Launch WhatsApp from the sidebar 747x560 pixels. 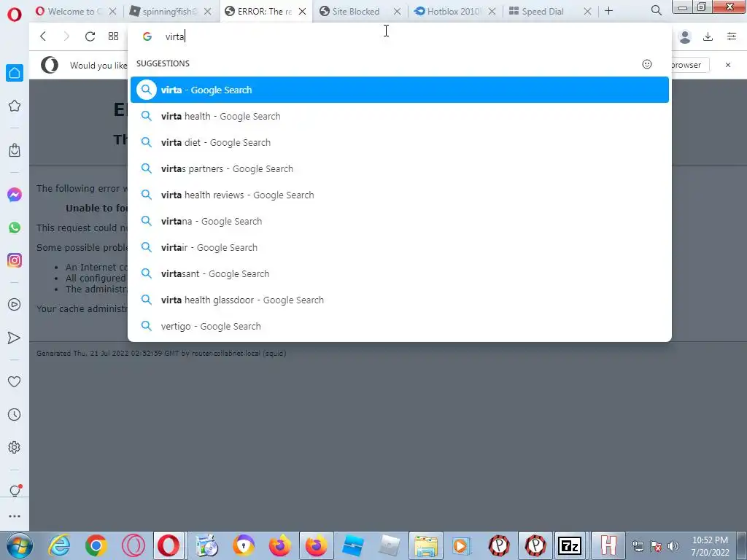[x=15, y=227]
